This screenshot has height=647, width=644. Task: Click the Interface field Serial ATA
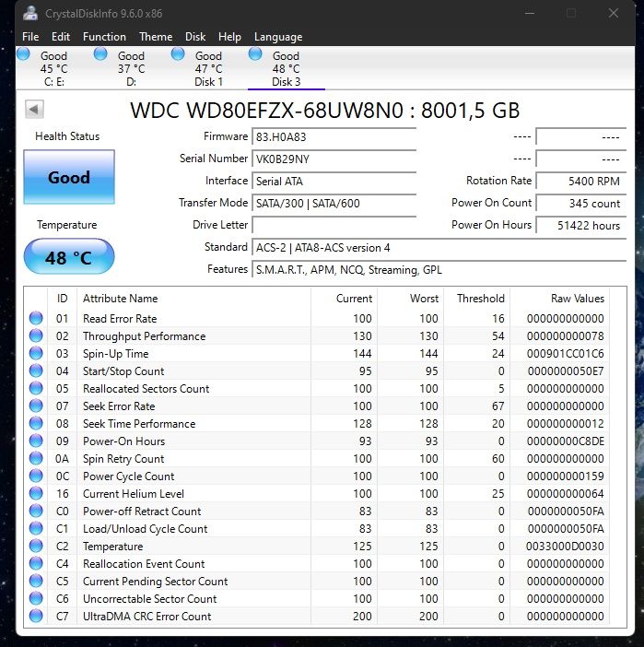[x=334, y=182]
